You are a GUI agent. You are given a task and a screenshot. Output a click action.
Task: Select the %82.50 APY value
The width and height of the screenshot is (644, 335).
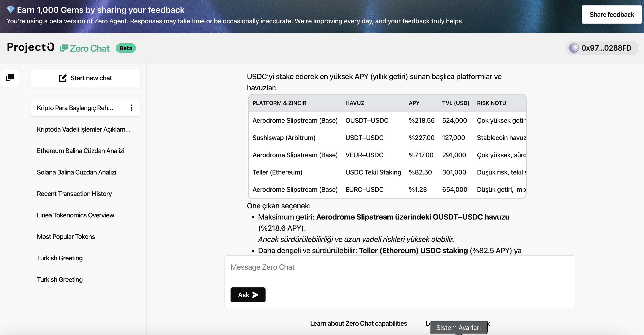[420, 172]
